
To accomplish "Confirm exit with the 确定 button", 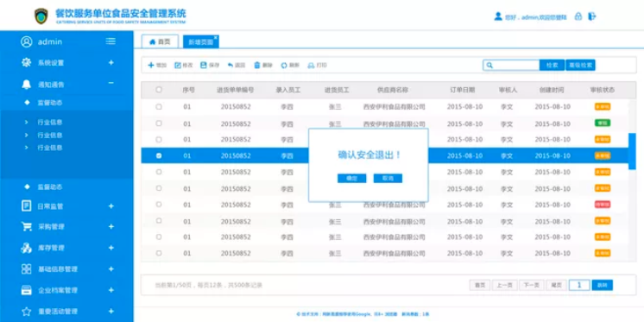I will pyautogui.click(x=351, y=178).
